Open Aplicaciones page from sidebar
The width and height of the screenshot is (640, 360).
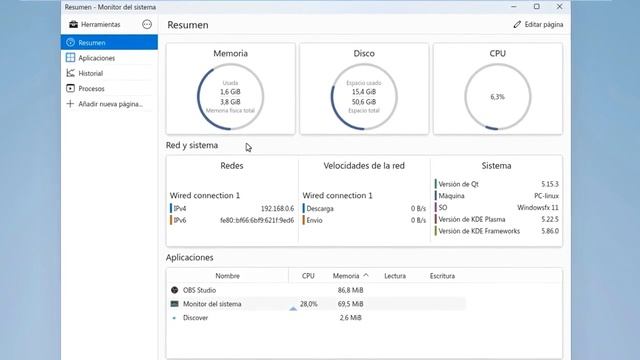point(109,58)
